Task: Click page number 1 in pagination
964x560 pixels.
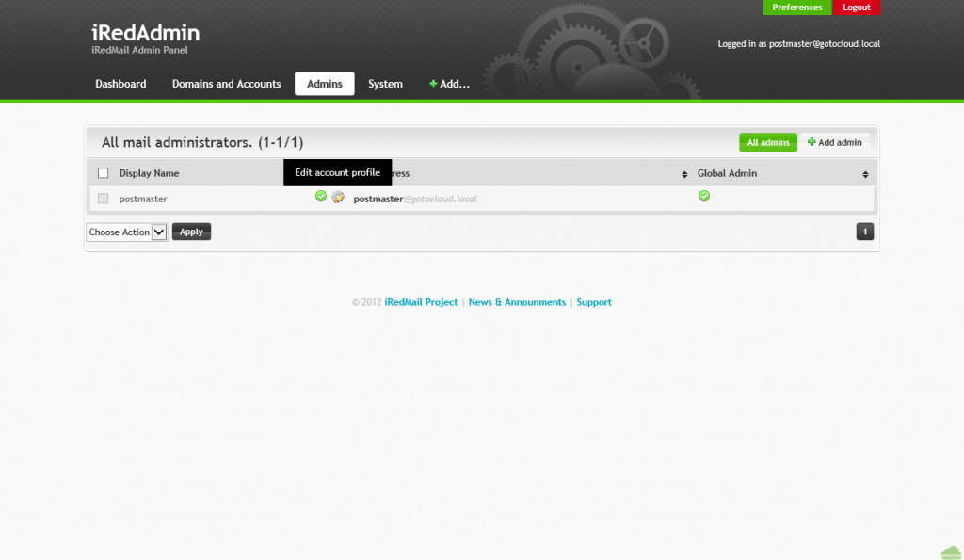Action: pyautogui.click(x=865, y=232)
